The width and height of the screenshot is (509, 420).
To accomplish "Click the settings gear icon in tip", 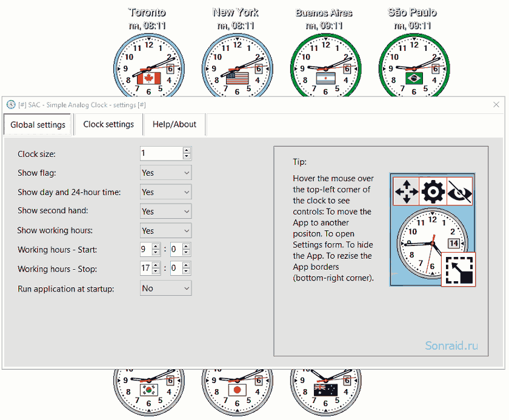I will [433, 192].
